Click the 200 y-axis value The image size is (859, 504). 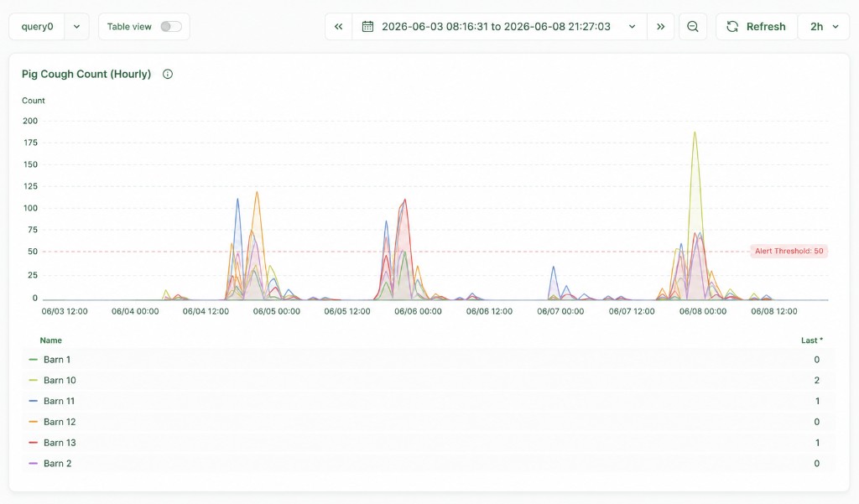[x=30, y=121]
